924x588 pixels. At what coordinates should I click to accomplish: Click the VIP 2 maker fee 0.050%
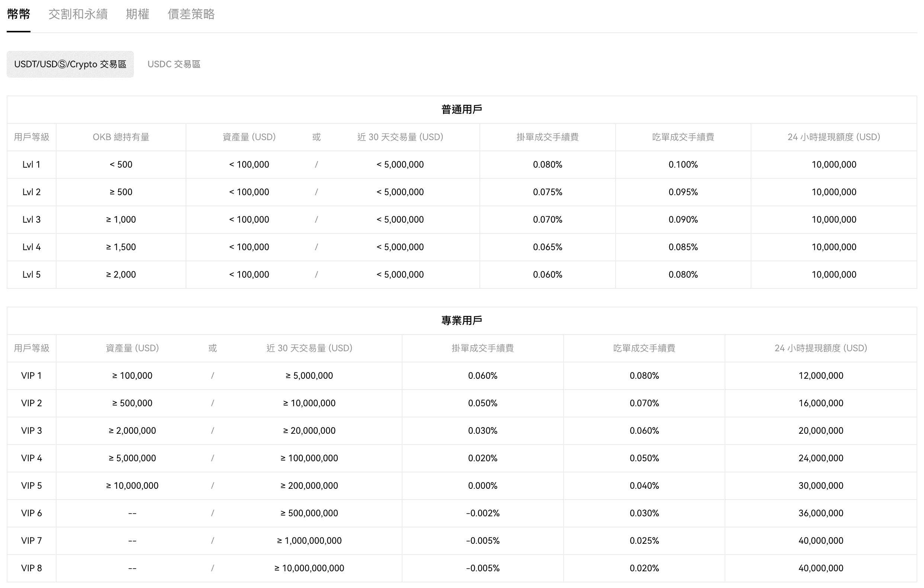[x=483, y=403]
